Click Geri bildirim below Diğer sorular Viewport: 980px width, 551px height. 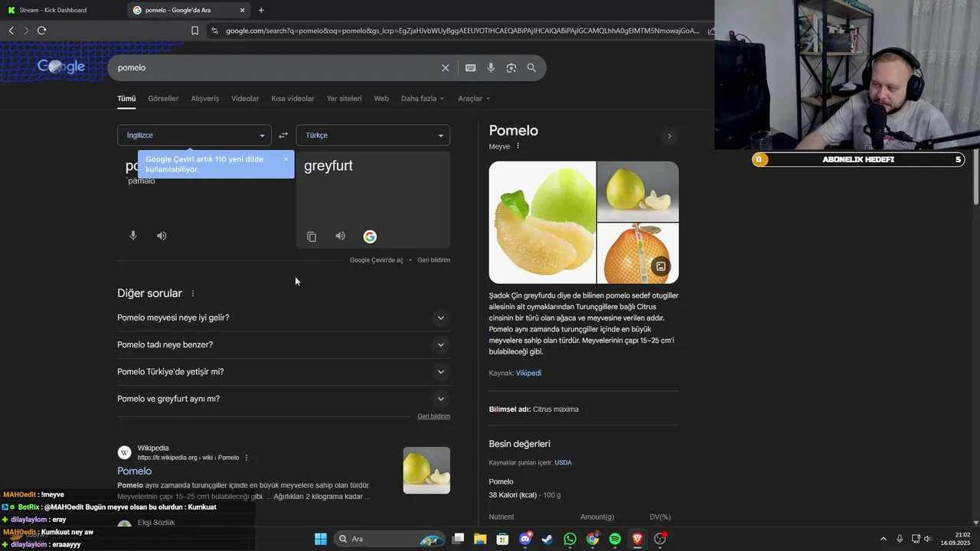pos(433,416)
